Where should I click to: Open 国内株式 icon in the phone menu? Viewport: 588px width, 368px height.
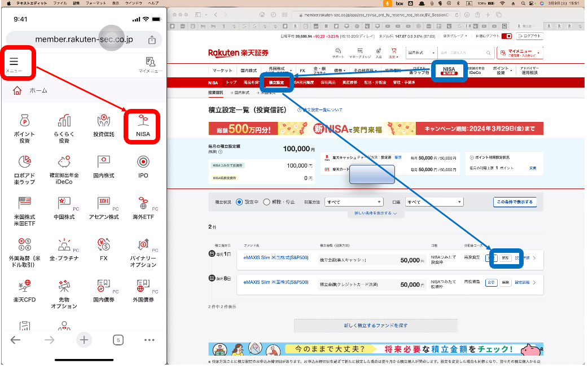pos(103,167)
